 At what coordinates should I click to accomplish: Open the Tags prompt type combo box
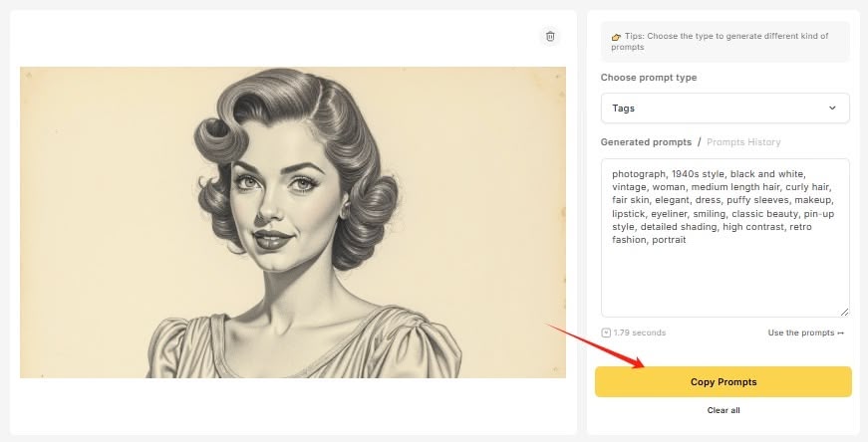click(x=724, y=108)
